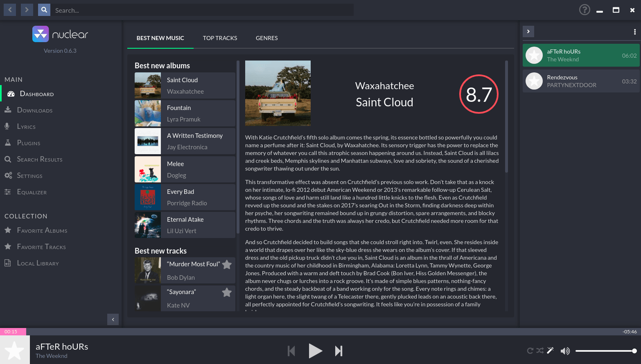Collapse the left sidebar with chevron
The width and height of the screenshot is (641, 364).
[113, 319]
